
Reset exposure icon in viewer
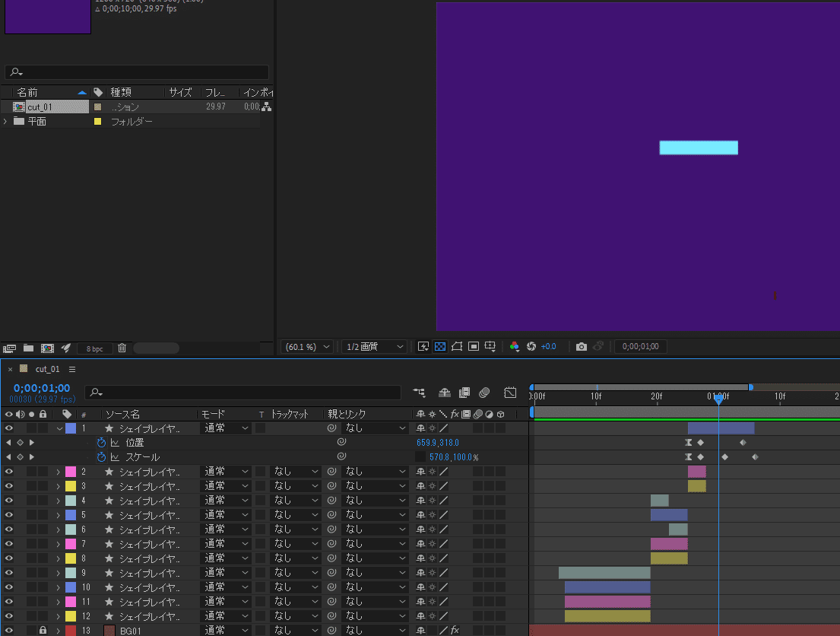coord(531,346)
